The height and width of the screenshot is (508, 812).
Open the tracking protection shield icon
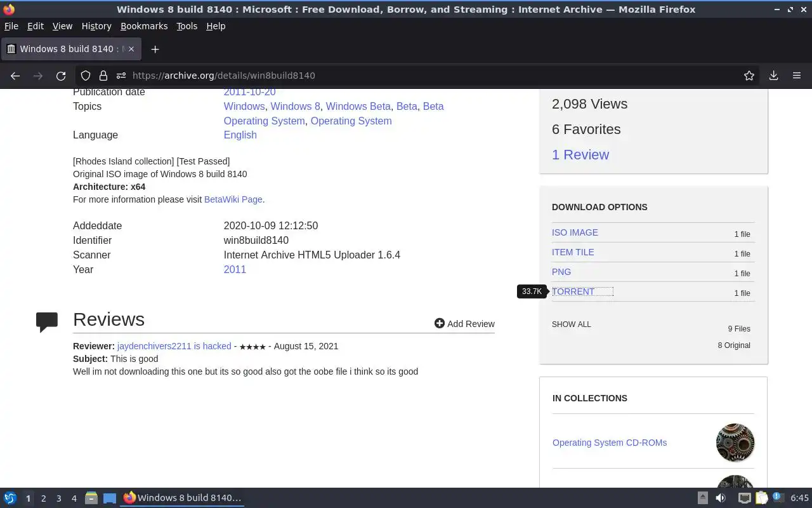[86, 76]
